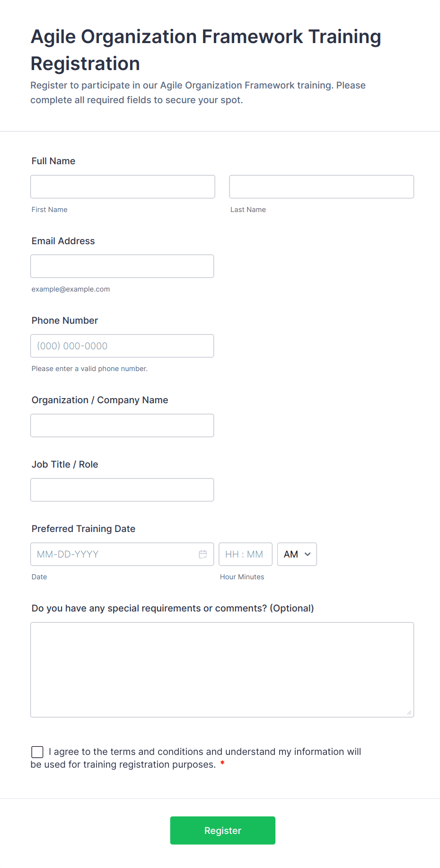Click the green Register button
440x868 pixels.
[x=222, y=830]
